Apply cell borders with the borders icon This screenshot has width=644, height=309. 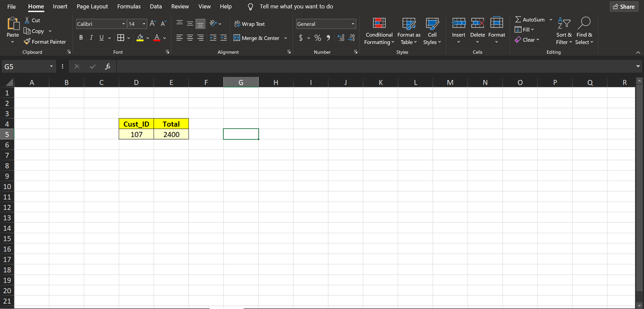[121, 38]
